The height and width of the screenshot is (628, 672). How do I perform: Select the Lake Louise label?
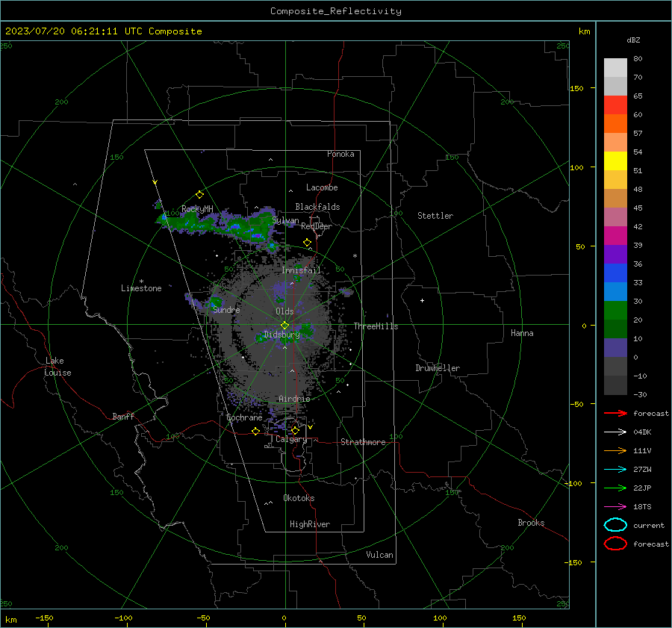coord(57,367)
